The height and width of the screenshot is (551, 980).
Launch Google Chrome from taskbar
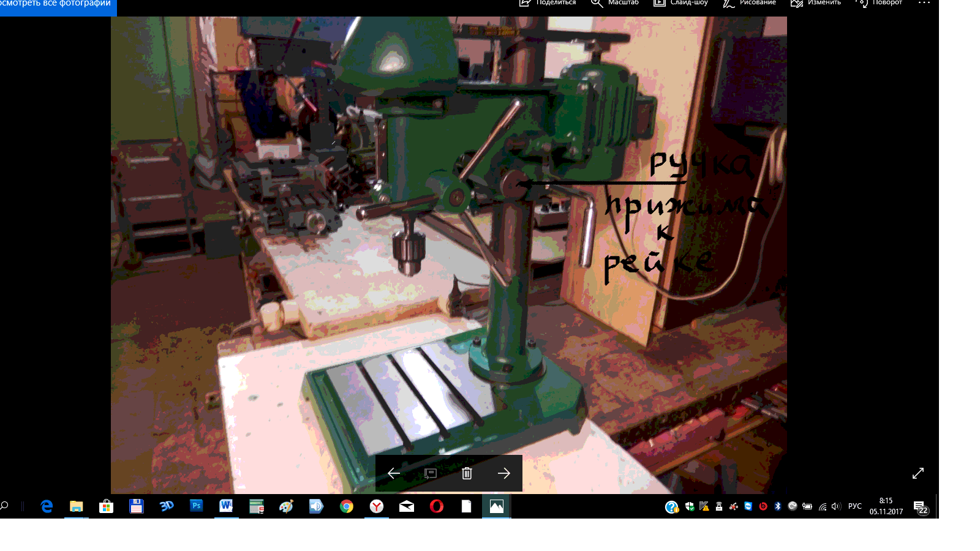point(347,506)
